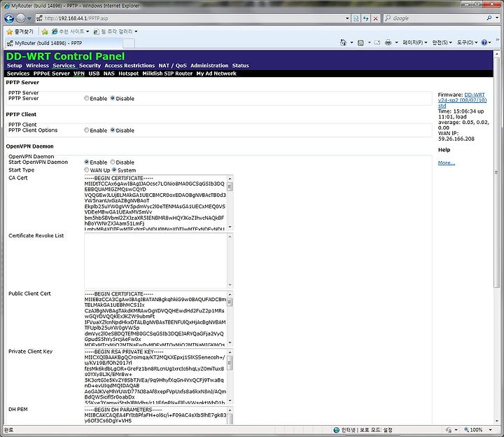Image resolution: width=504 pixels, height=437 pixels.
Task: Open the Safety (안전) menu
Action: tap(442, 43)
